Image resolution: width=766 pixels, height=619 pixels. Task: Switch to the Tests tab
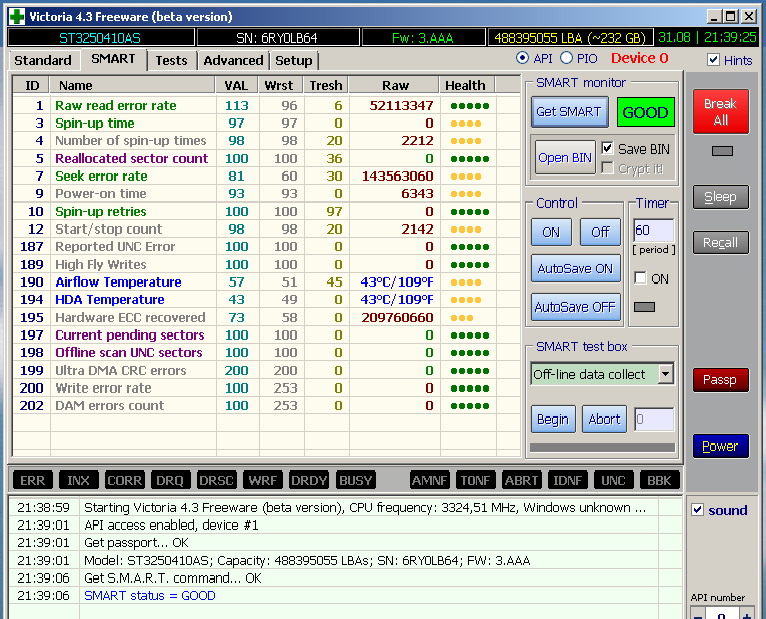point(171,61)
